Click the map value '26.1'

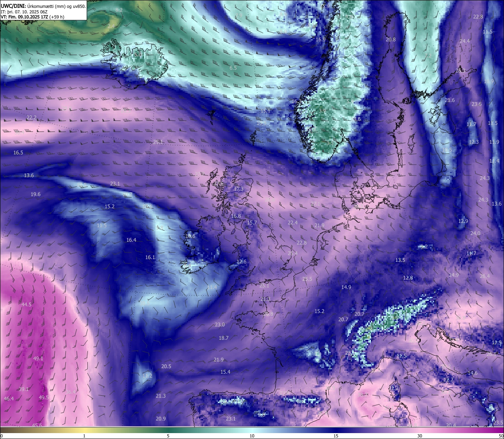(x=491, y=354)
